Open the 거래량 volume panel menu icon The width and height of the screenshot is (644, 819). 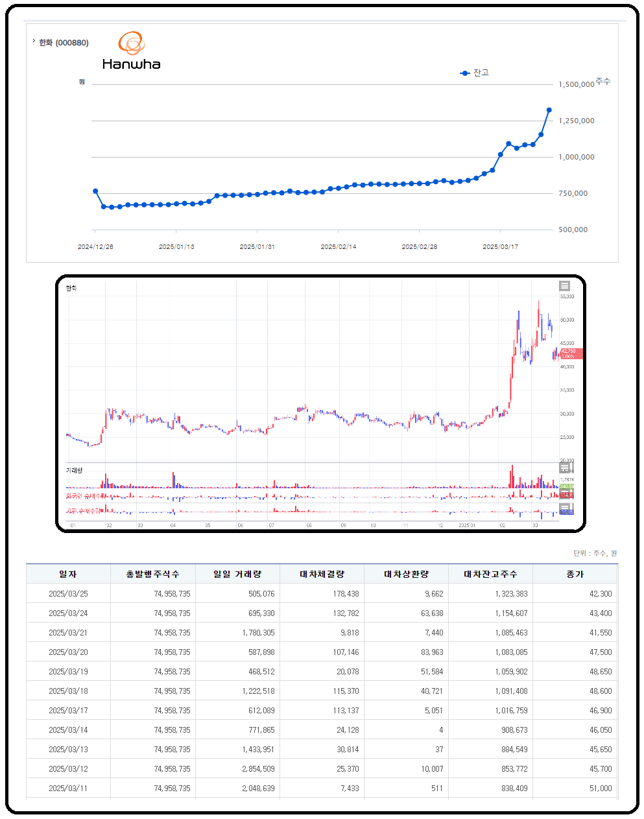pos(565,468)
